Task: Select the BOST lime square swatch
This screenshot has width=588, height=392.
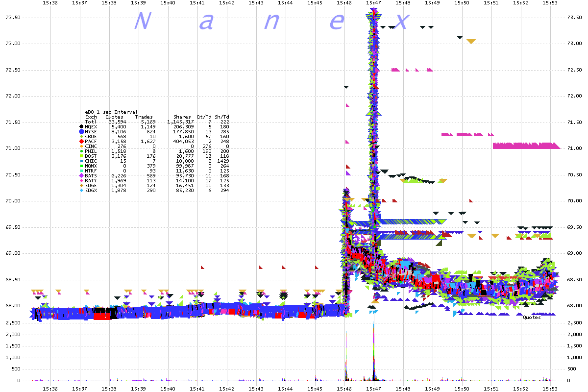Action: (81, 156)
